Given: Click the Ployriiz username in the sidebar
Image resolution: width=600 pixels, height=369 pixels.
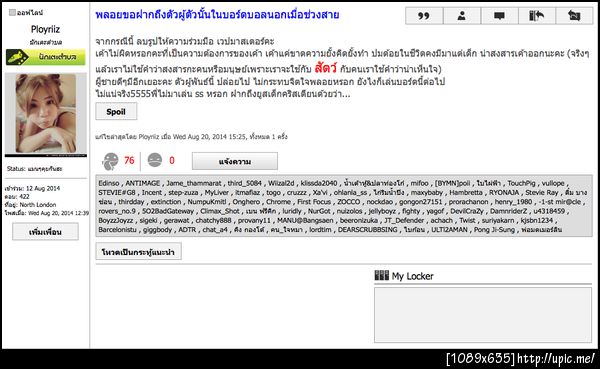Looking at the screenshot, I should (x=45, y=29).
